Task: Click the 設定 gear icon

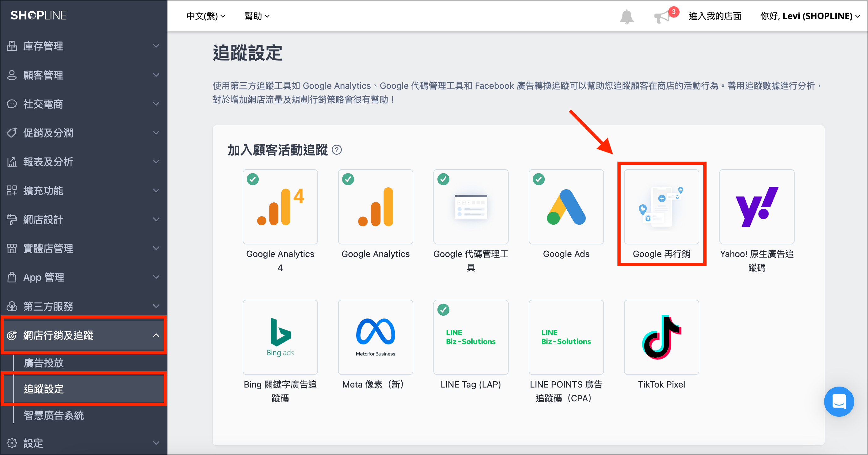Action: tap(12, 443)
